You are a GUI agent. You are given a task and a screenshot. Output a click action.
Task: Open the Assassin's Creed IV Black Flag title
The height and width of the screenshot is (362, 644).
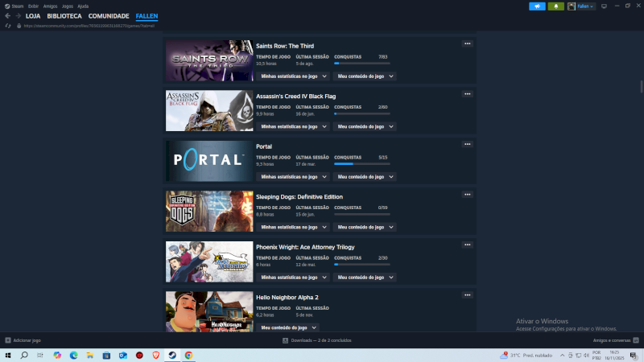pyautogui.click(x=295, y=96)
